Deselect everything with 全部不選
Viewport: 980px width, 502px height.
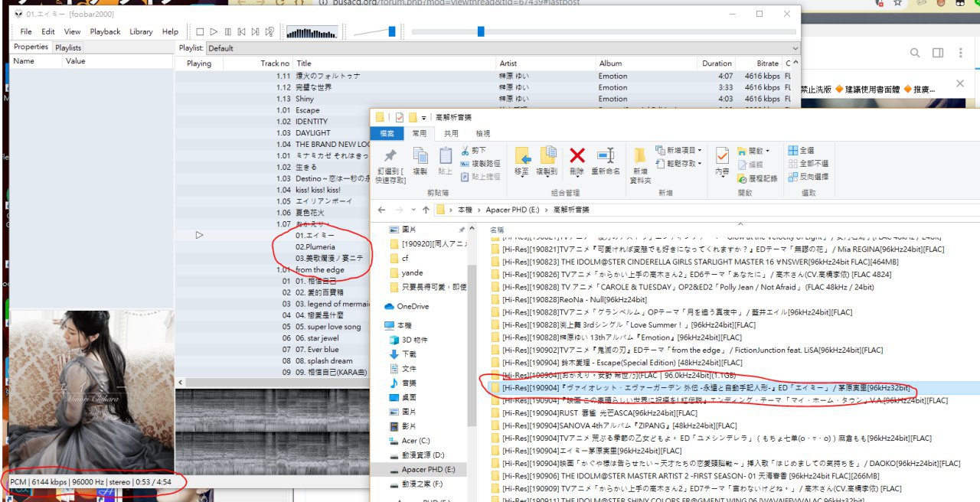click(x=807, y=164)
